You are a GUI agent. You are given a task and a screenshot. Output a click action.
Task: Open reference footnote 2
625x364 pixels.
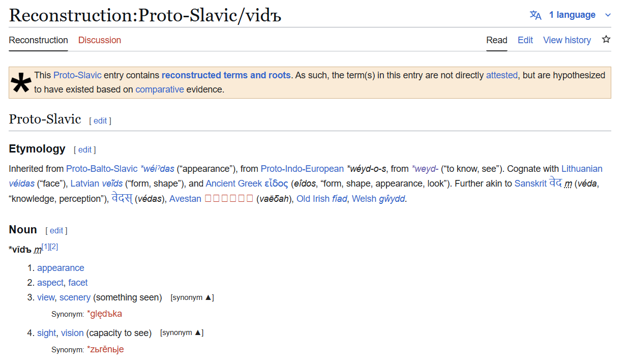54,247
